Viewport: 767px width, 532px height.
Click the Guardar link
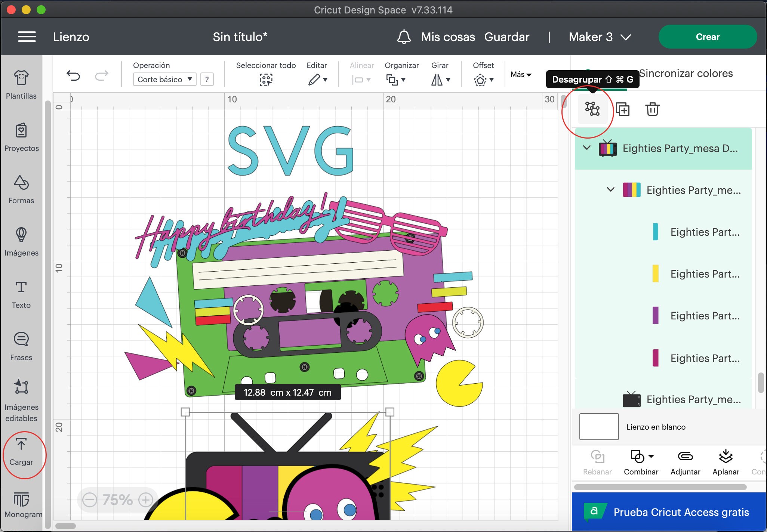507,37
